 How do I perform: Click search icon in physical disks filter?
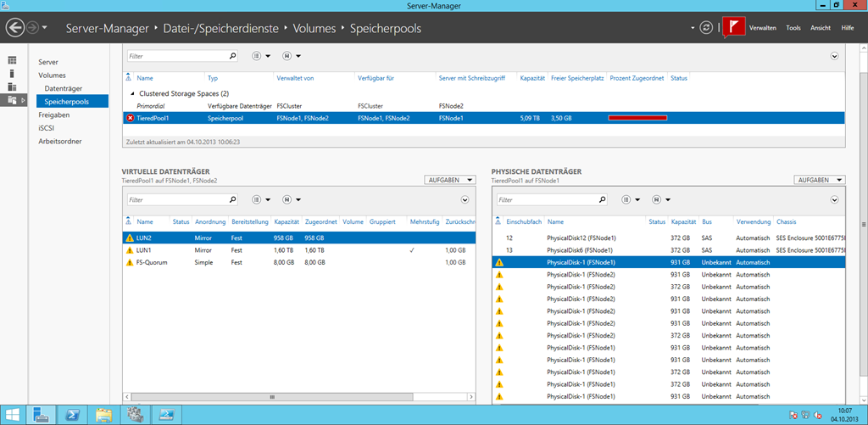(602, 199)
